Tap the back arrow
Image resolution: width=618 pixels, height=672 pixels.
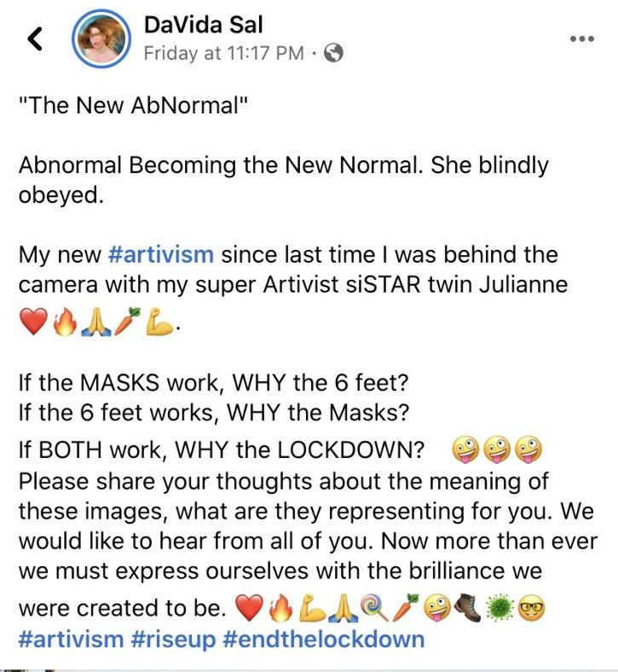pyautogui.click(x=36, y=39)
